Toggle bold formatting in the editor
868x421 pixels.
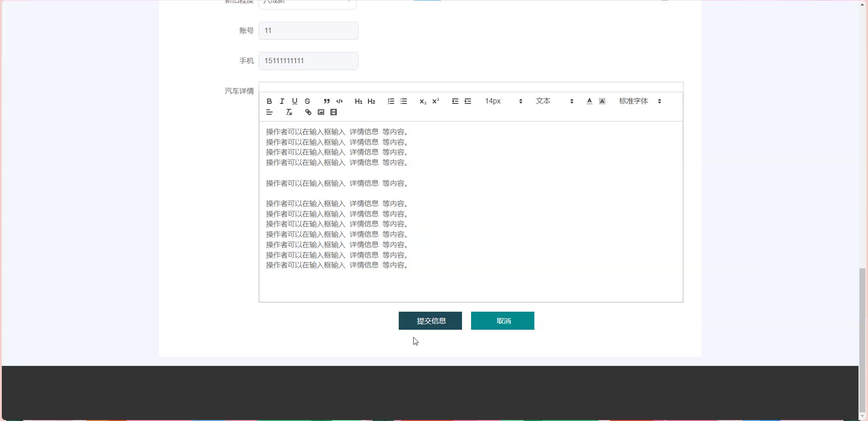coord(269,101)
